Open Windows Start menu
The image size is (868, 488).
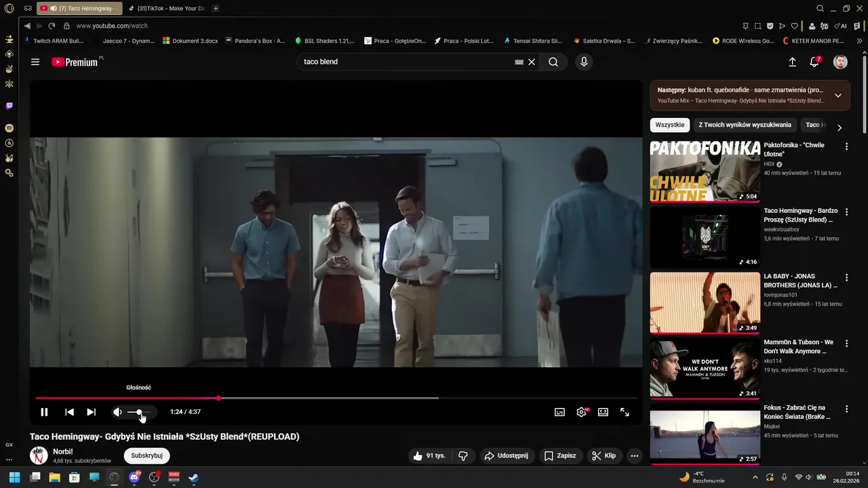pyautogui.click(x=14, y=477)
